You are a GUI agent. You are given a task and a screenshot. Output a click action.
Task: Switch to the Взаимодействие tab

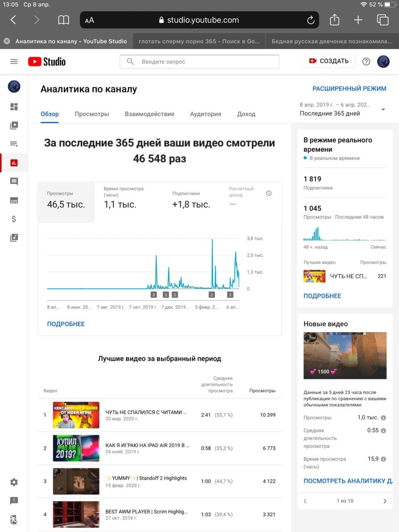(150, 114)
